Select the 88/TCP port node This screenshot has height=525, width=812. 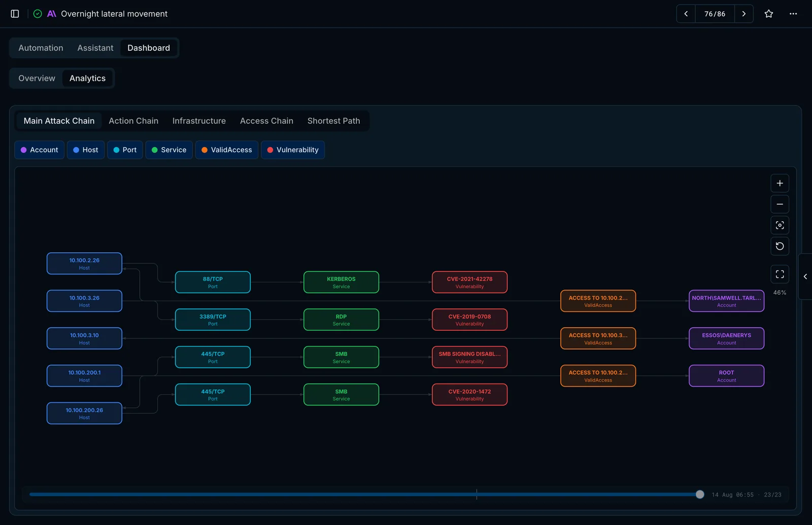(x=213, y=282)
